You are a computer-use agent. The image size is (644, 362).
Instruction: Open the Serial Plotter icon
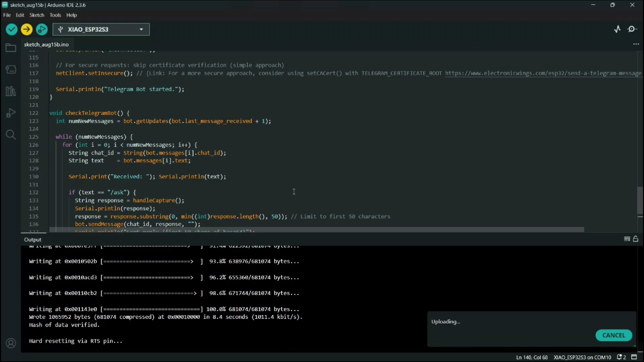(x=618, y=29)
